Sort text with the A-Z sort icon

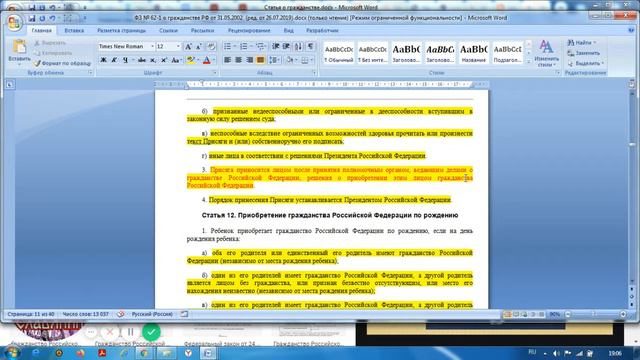[x=298, y=47]
